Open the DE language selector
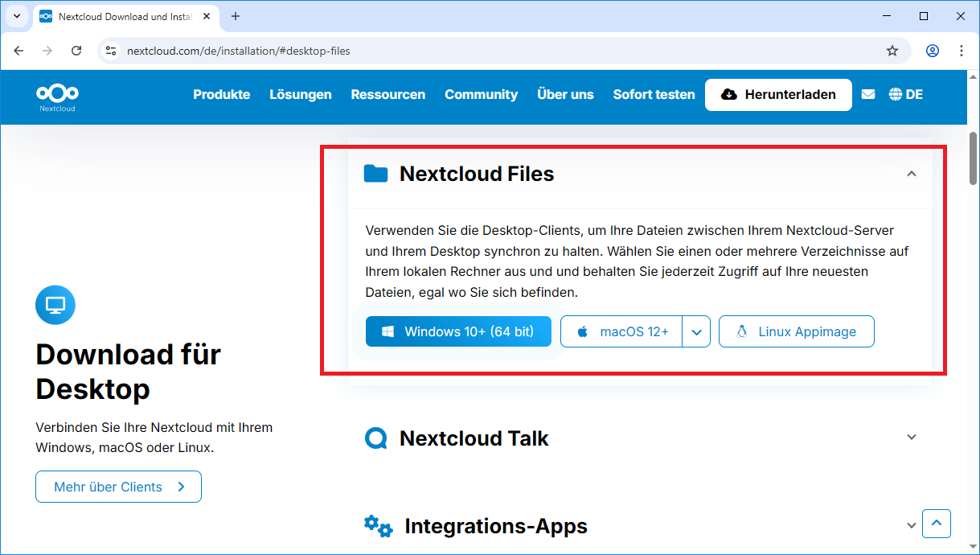Image resolution: width=980 pixels, height=555 pixels. point(905,94)
